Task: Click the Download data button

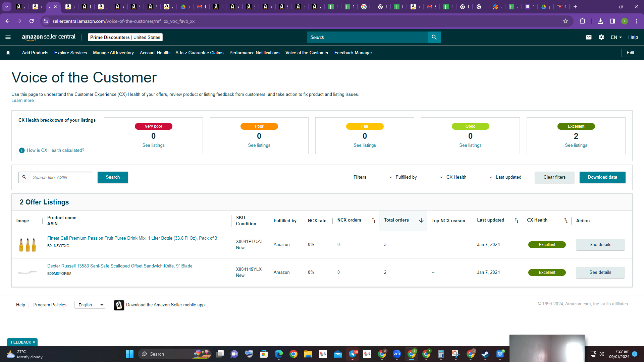Action: tap(602, 177)
